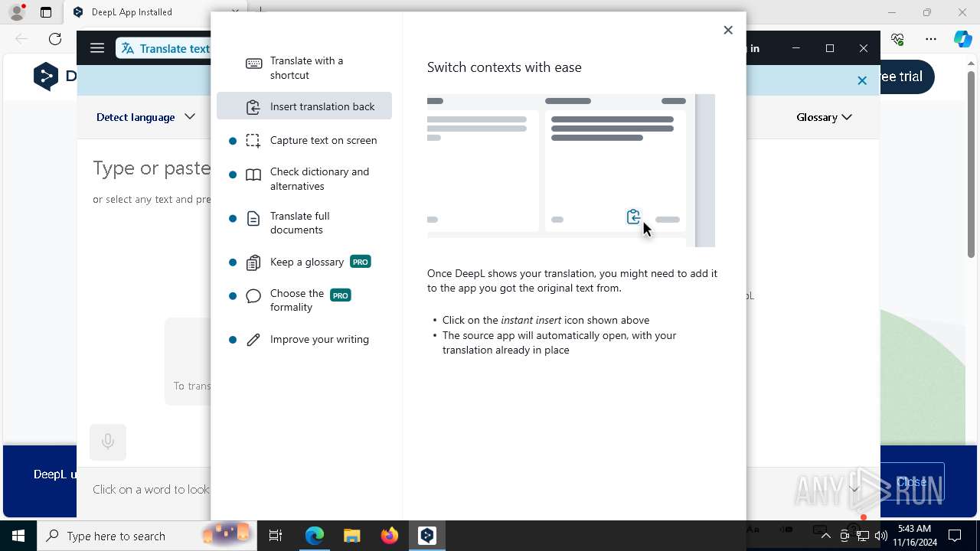Open Task View from the taskbar

[x=276, y=536]
